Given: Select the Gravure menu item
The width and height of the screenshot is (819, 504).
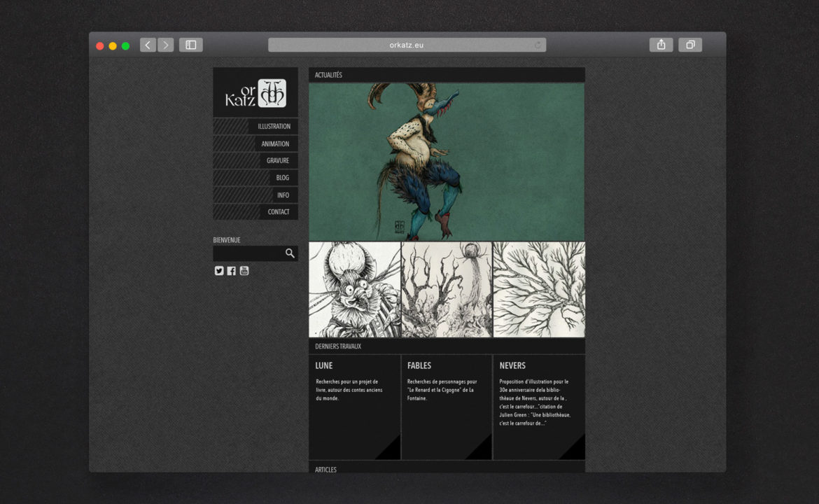Looking at the screenshot, I should [277, 161].
